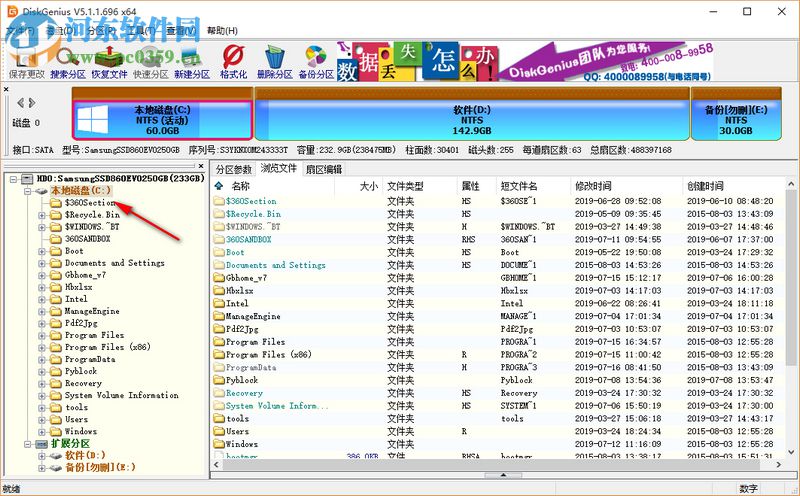Sort by the 文件类型 column header
Viewport: 800px width, 496px height.
(419, 186)
